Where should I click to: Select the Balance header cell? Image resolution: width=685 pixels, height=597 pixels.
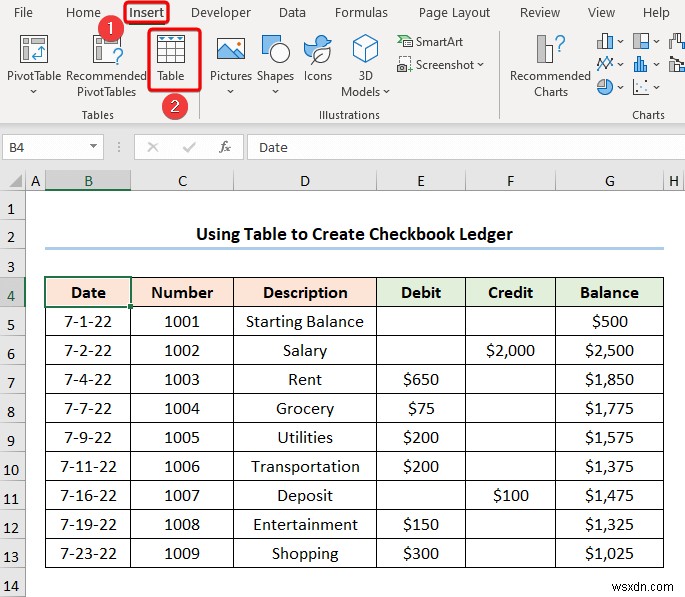click(609, 292)
